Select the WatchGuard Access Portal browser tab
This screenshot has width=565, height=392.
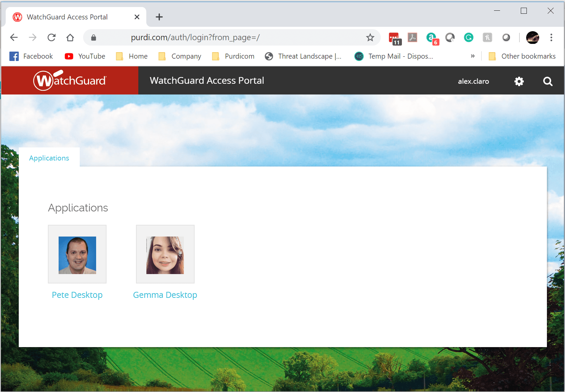click(x=76, y=17)
